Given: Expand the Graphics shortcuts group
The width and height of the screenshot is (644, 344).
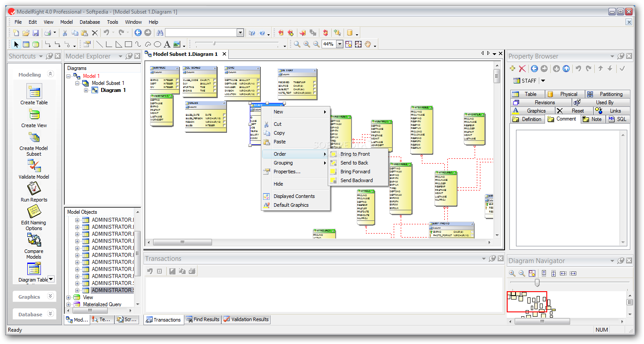Looking at the screenshot, I should 50,296.
